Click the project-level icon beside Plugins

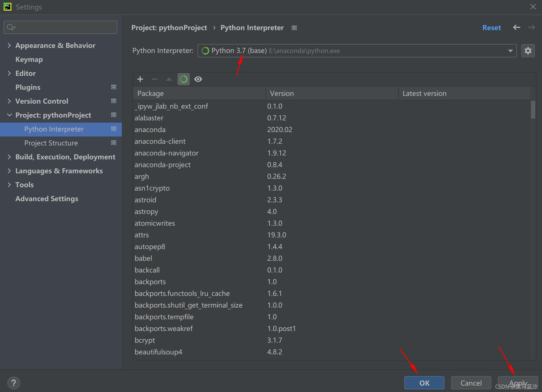coord(114,87)
